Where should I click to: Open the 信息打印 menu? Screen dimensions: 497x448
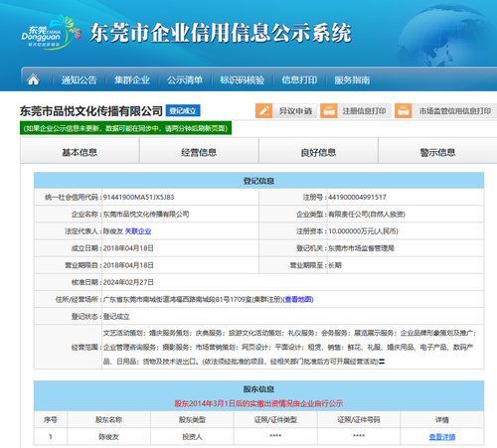point(299,80)
